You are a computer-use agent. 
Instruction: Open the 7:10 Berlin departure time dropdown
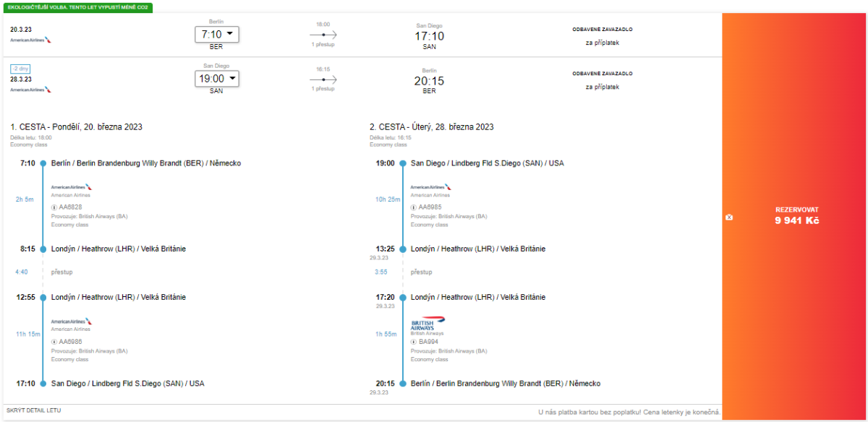click(x=216, y=35)
